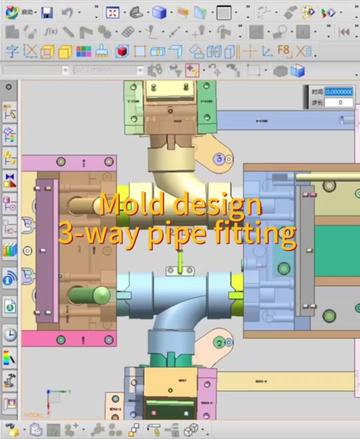This screenshot has height=439, width=360.
Task: Open the dropdown beside the layer folder icon
Action: (212, 13)
